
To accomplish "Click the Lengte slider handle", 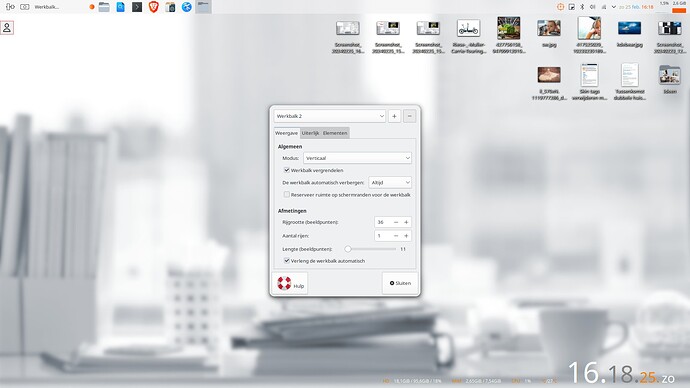I will (348, 249).
